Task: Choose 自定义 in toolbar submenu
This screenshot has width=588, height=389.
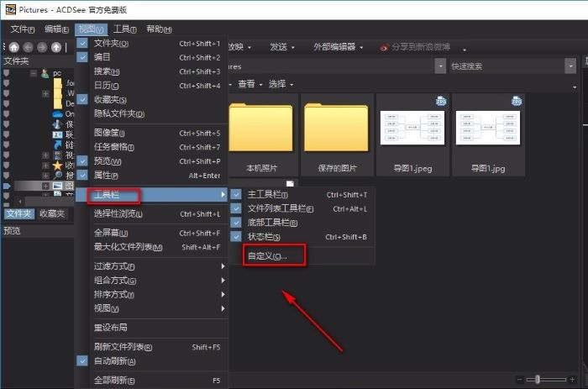Action: coord(302,255)
